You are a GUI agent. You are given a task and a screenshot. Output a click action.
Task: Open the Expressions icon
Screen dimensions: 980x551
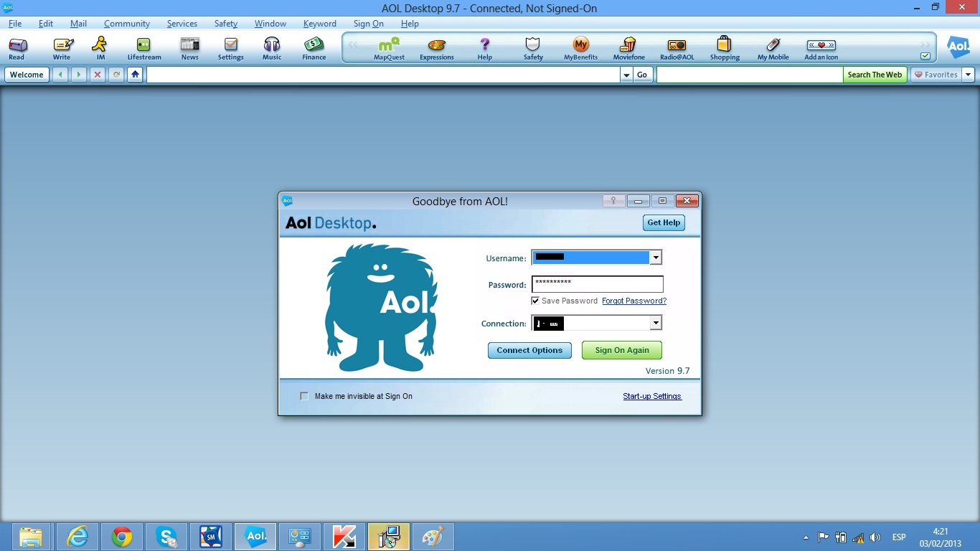pos(436,48)
